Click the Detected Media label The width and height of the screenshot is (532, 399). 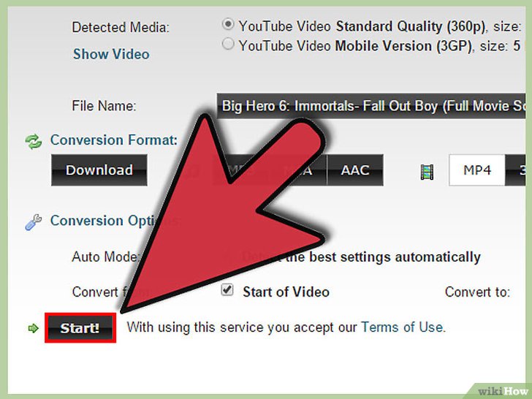coord(121,28)
